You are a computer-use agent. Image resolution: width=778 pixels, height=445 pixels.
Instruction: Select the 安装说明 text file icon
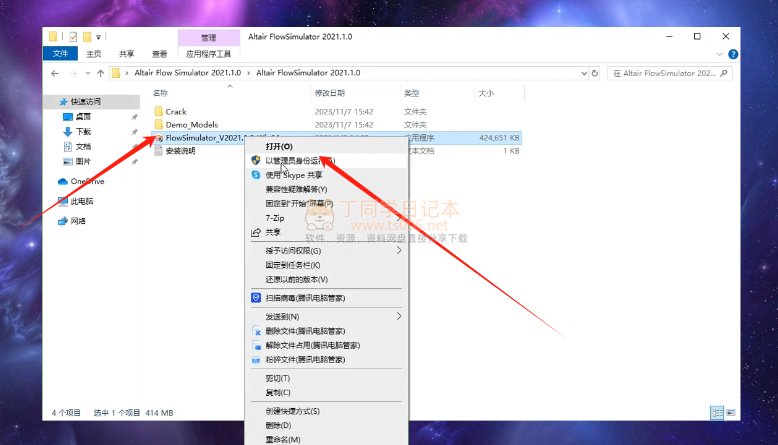(158, 151)
